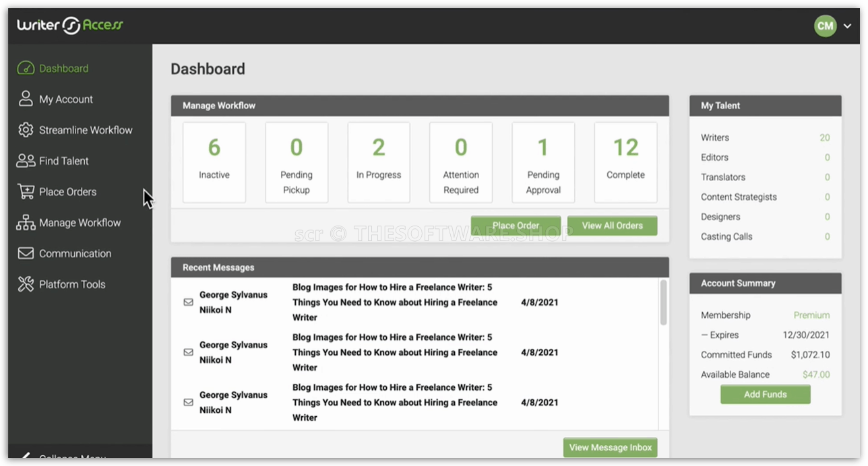
Task: Open Find Talent menu item
Action: tap(64, 161)
